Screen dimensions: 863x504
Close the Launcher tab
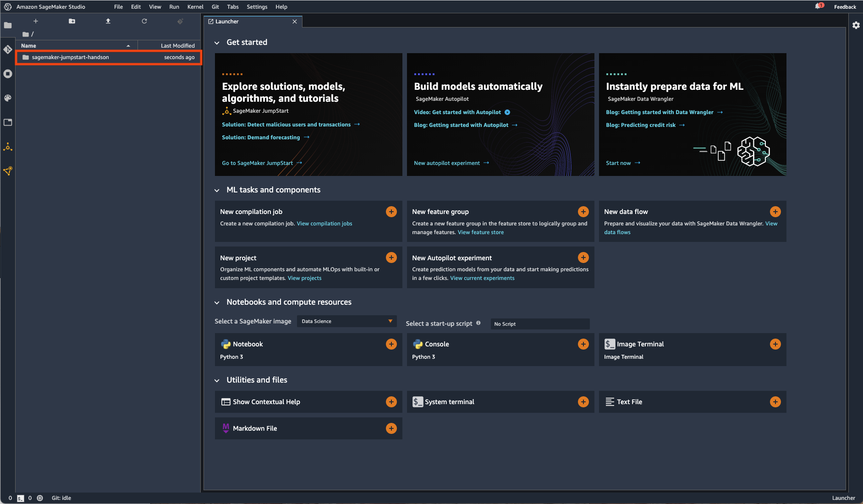click(x=295, y=22)
